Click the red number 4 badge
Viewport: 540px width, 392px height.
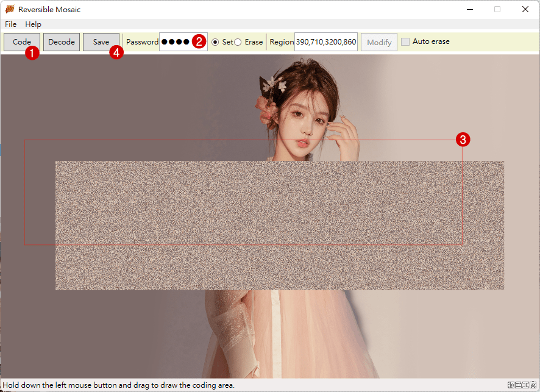[116, 53]
